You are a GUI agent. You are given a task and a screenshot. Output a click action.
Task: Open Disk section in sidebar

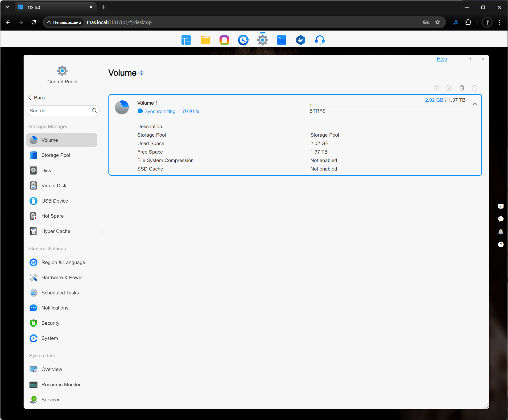point(62,171)
